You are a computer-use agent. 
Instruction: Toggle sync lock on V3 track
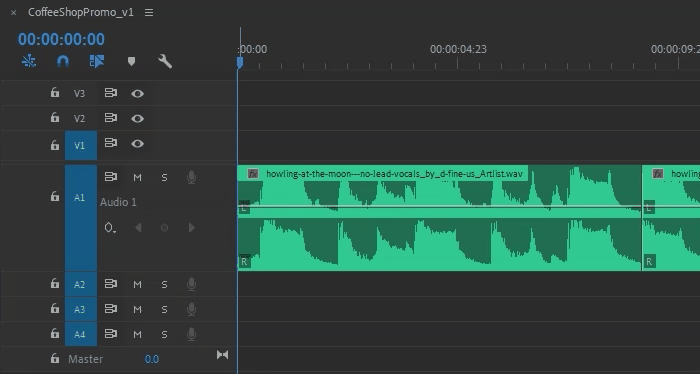[x=111, y=93]
